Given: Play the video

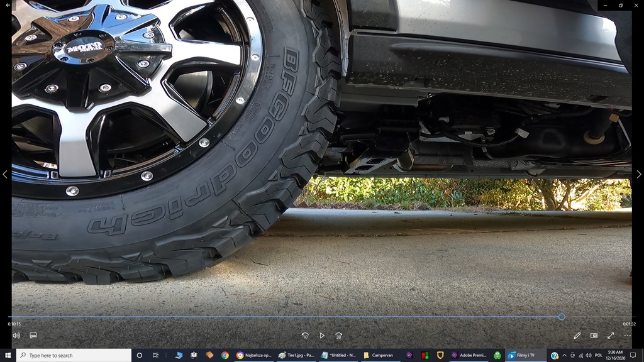Looking at the screenshot, I should (322, 336).
